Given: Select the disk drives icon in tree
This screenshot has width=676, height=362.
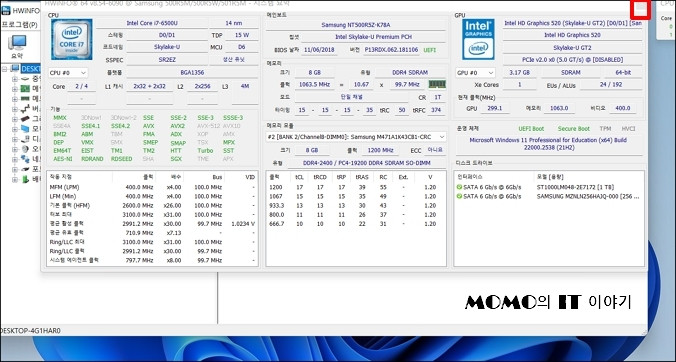Looking at the screenshot, I should 25,139.
